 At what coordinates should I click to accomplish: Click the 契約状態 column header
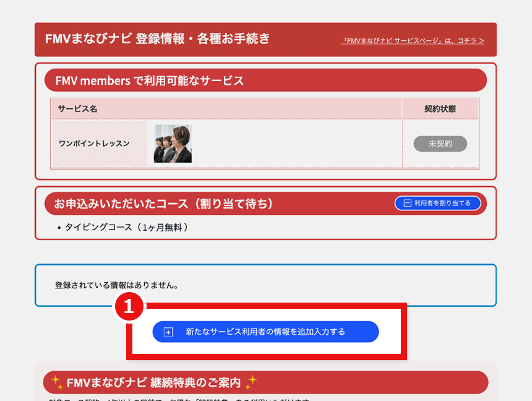click(x=440, y=109)
